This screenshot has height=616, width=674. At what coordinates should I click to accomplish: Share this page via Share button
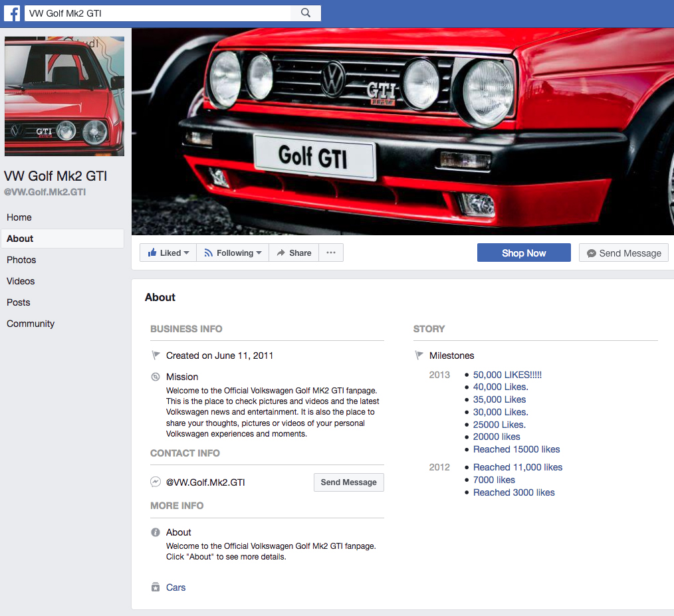tap(294, 253)
